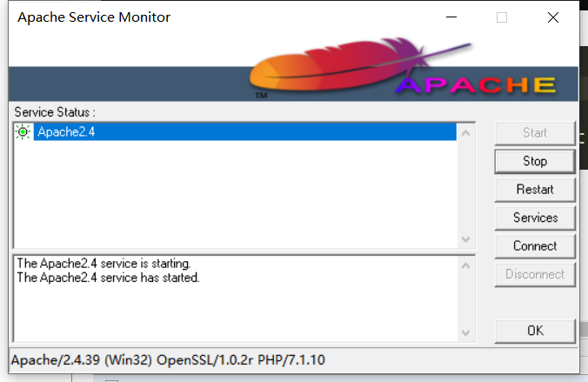Viewport: 588px width, 382px height.
Task: Click service list scrollbar down arrow
Action: 465,239
